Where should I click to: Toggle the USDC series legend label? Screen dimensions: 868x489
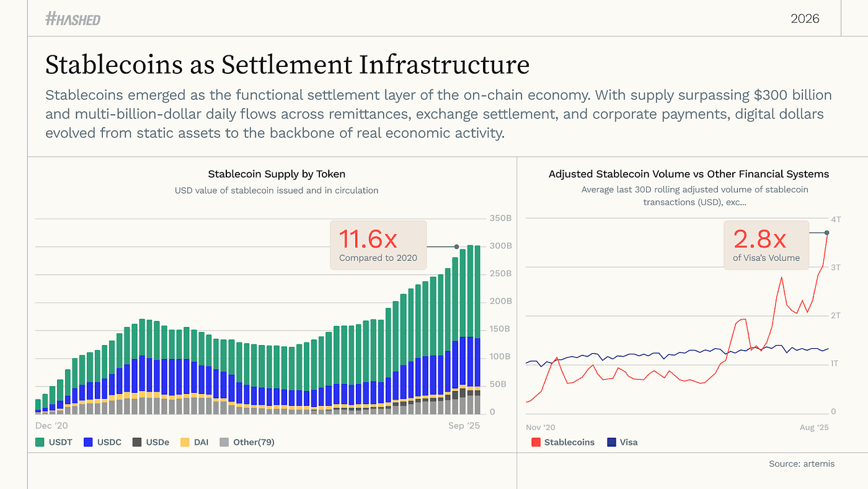coord(109,442)
